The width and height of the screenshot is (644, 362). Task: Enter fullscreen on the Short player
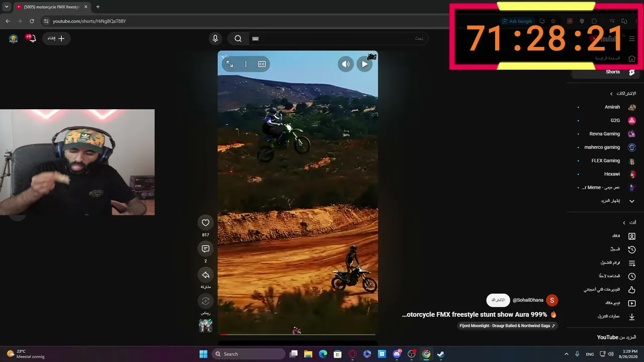coord(229,64)
